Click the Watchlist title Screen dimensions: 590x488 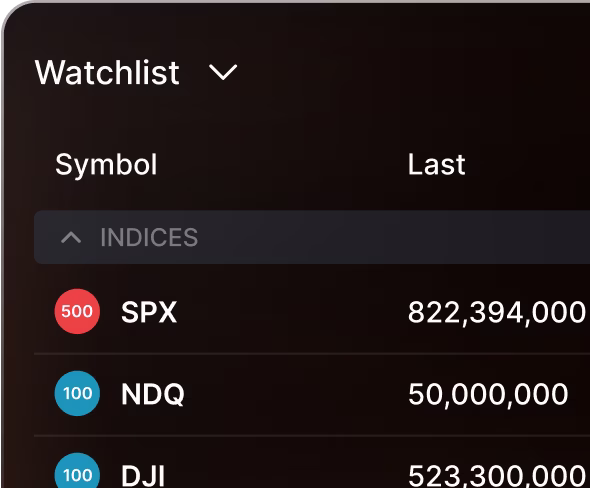tap(107, 72)
